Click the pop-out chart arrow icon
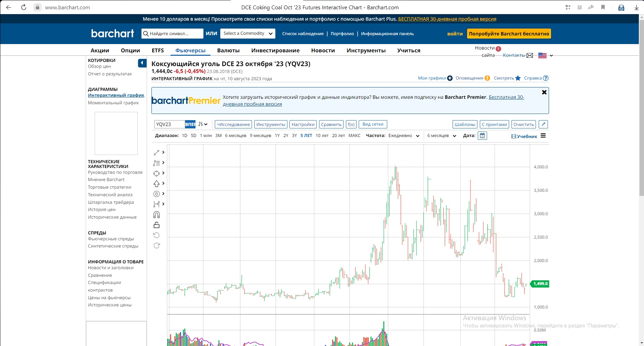 543,124
